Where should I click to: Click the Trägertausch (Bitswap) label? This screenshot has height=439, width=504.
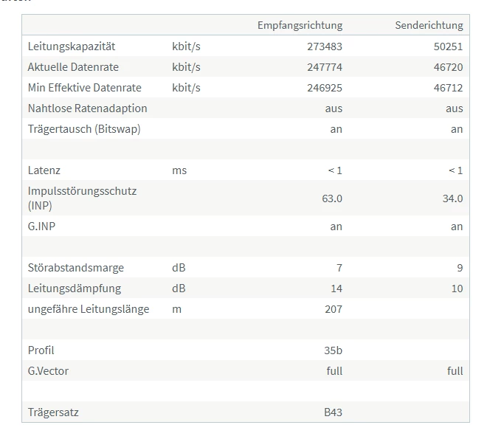(84, 129)
